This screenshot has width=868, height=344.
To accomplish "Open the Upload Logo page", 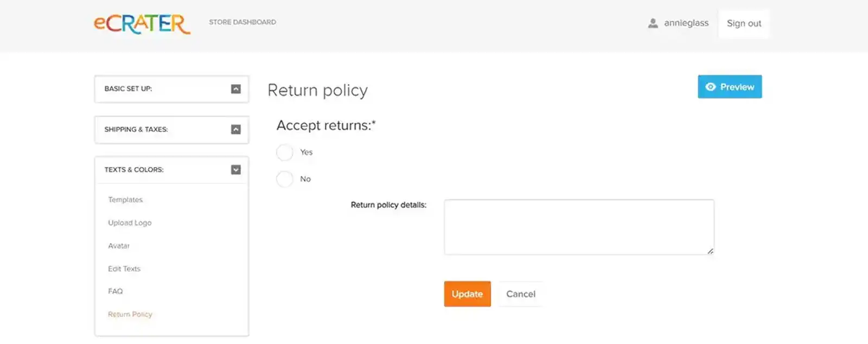I will pos(130,222).
